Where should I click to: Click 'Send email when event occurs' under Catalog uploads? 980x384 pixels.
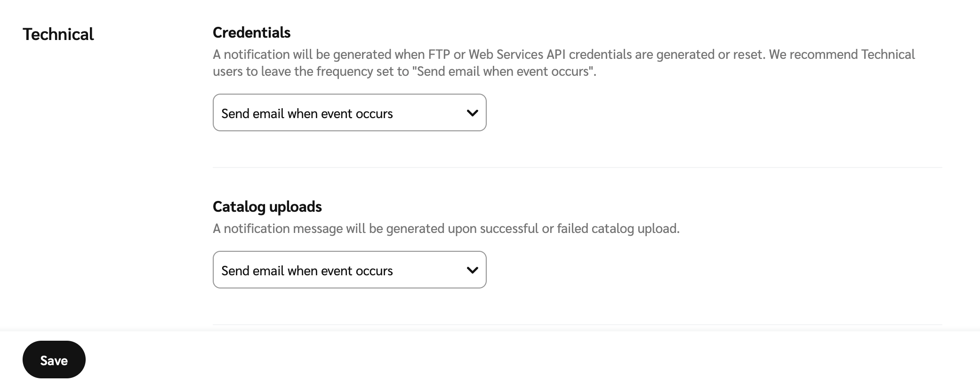(x=307, y=271)
